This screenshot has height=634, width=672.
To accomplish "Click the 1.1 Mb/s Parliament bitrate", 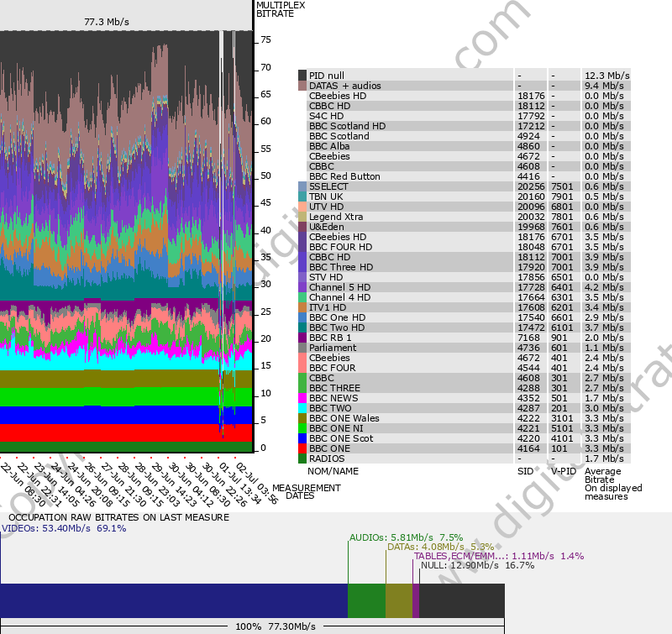I will (604, 348).
